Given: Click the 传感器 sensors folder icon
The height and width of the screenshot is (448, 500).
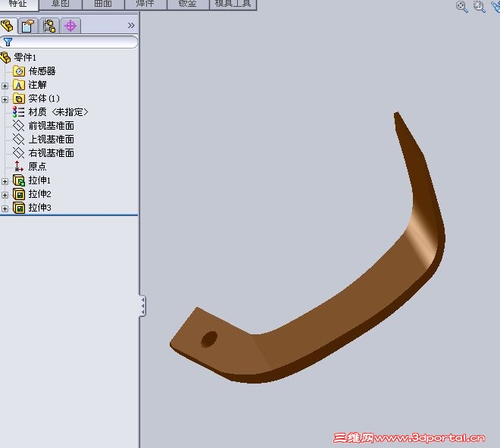Looking at the screenshot, I should click(x=18, y=71).
